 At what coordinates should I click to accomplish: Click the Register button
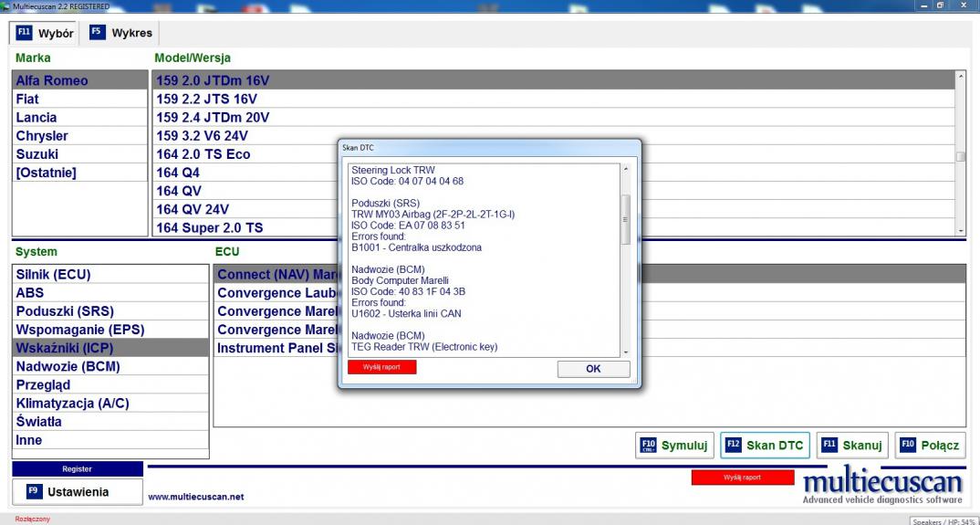[78, 468]
